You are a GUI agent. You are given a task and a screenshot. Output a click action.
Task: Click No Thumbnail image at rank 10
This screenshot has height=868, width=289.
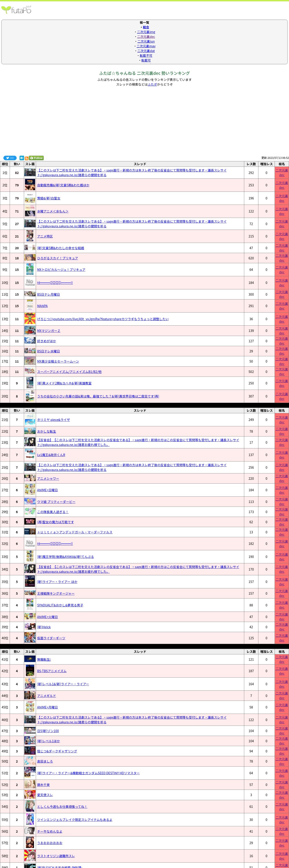coord(30,283)
